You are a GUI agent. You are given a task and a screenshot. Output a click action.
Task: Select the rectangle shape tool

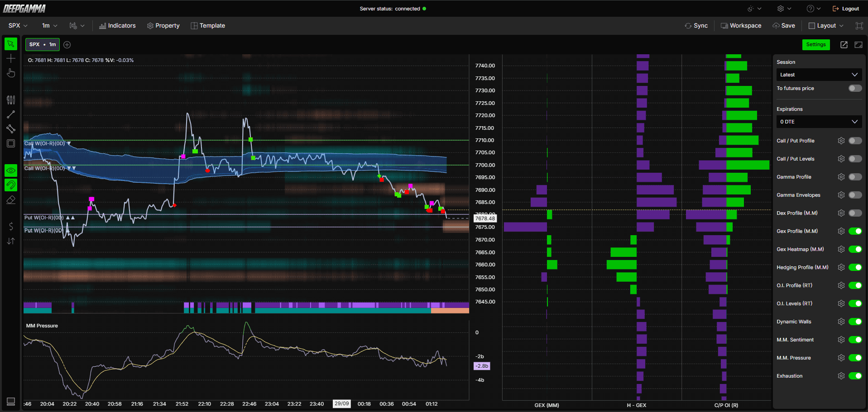[11, 143]
